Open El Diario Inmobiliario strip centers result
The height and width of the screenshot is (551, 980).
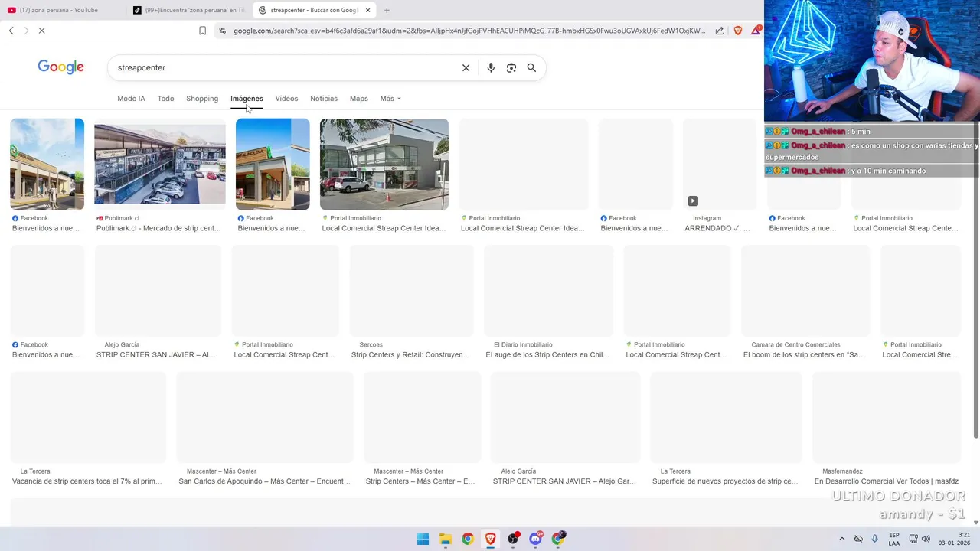coord(547,354)
